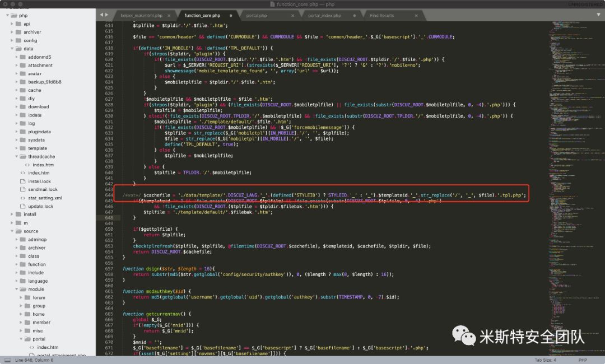This screenshot has height=364, width=605.
Task: Click the Line 648, Column 6 status
Action: click(x=34, y=360)
